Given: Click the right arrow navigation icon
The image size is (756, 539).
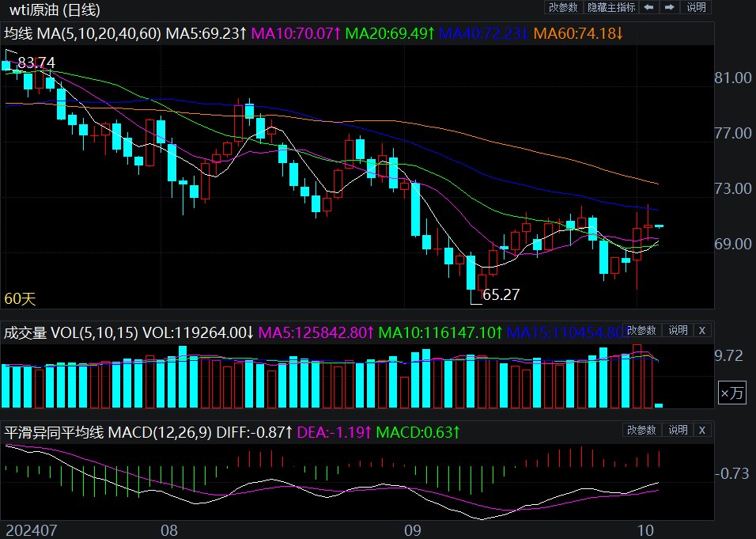Looking at the screenshot, I should (x=669, y=8).
